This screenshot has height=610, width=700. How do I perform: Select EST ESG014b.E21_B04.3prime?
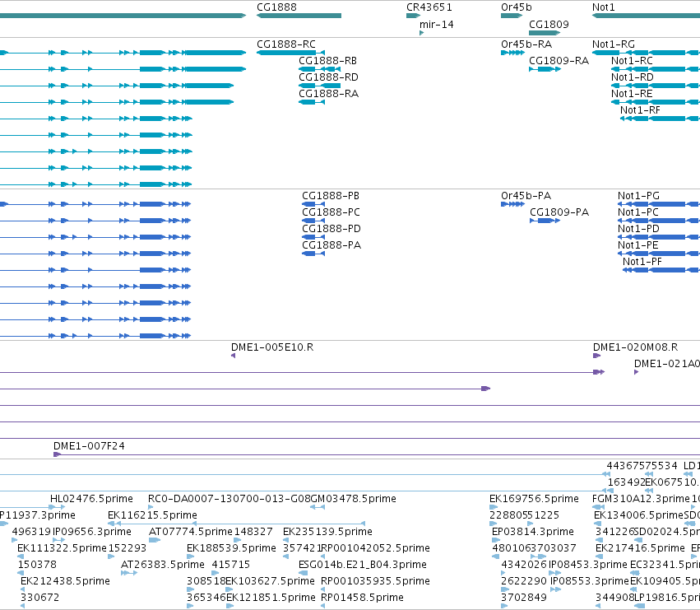[304, 573]
